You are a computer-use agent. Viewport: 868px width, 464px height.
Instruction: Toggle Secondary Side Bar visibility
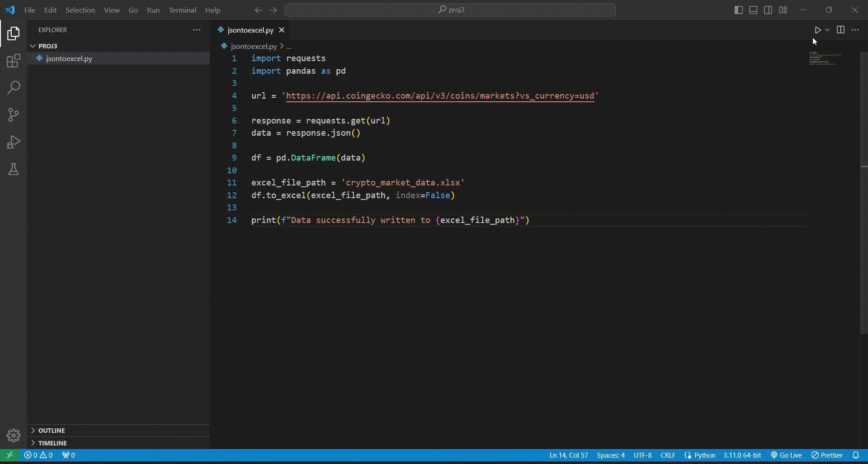click(768, 10)
